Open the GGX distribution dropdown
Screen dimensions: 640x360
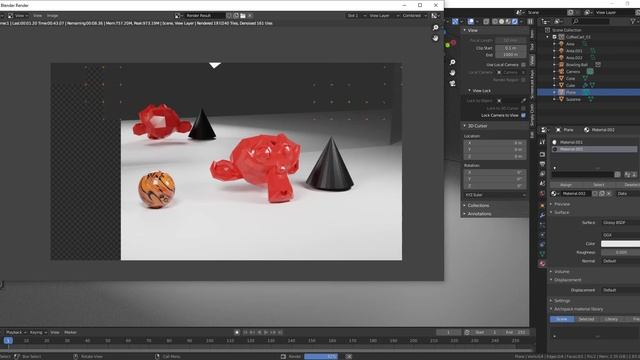point(621,235)
